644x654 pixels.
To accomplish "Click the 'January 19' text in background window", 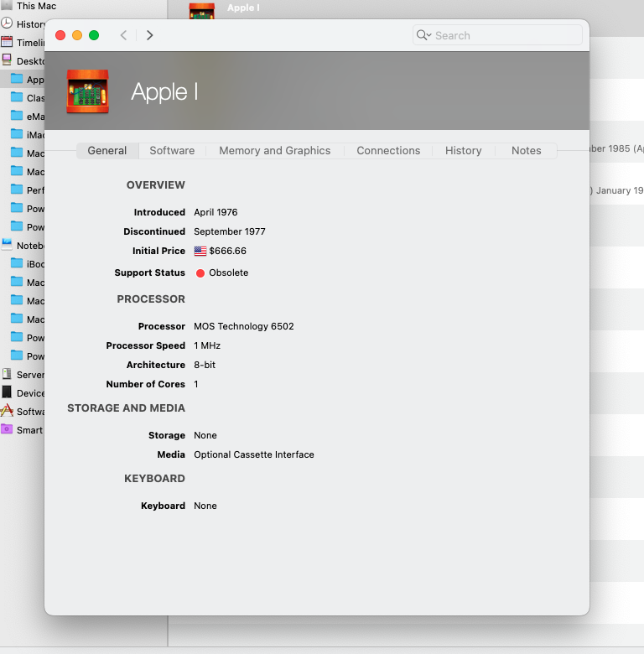I will pyautogui.click(x=620, y=190).
